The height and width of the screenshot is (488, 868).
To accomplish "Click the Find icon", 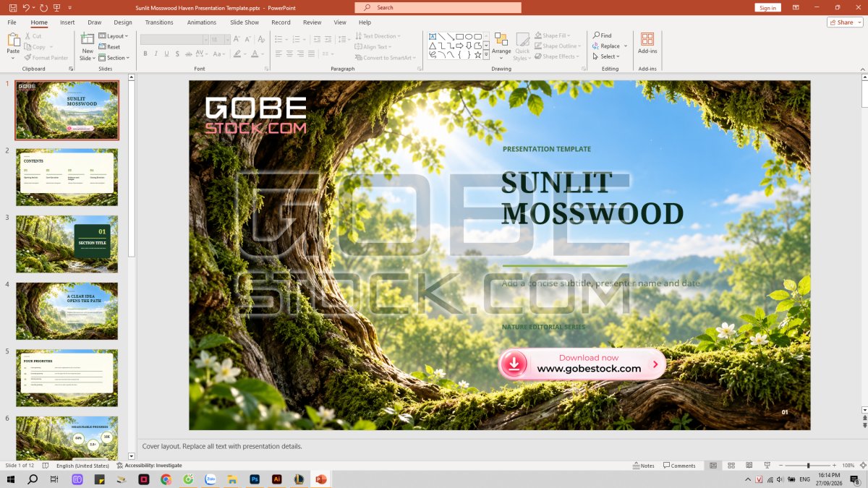I will (597, 35).
